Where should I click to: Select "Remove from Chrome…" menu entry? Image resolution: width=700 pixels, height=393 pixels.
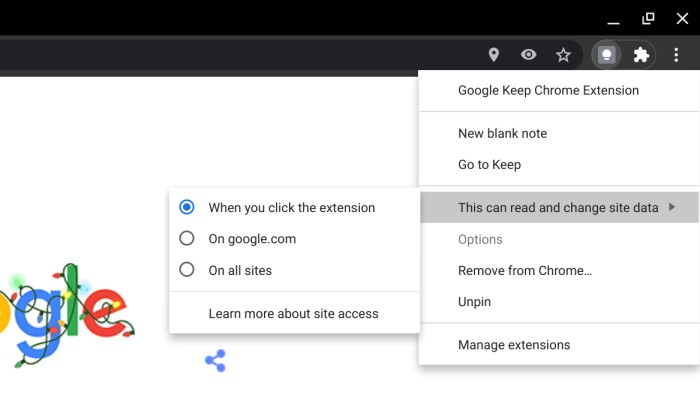pyautogui.click(x=559, y=270)
